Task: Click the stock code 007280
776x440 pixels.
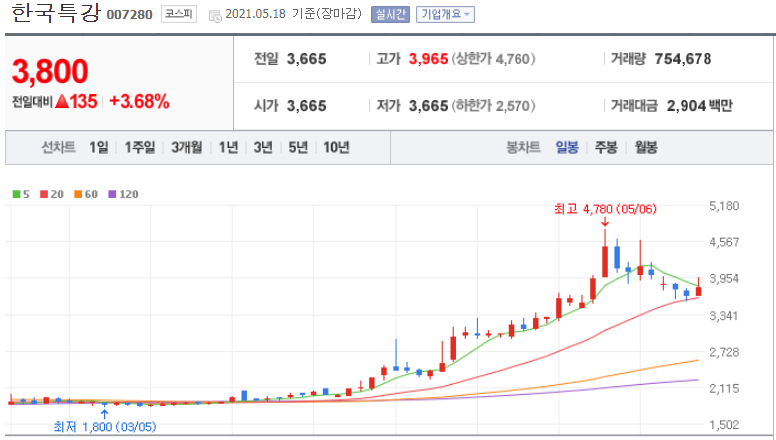Action: point(130,14)
